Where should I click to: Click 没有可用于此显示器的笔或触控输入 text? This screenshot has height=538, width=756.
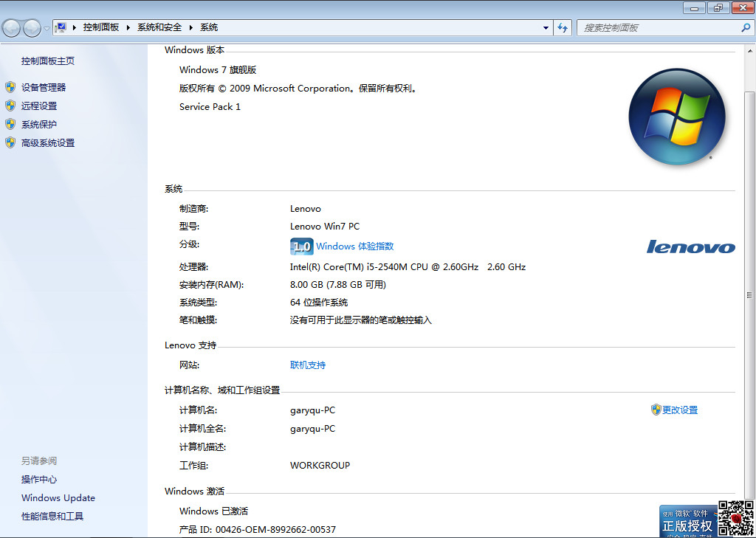coord(360,320)
